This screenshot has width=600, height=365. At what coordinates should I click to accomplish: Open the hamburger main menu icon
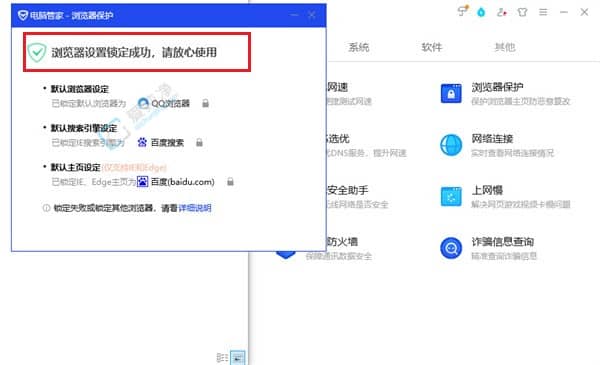[543, 12]
